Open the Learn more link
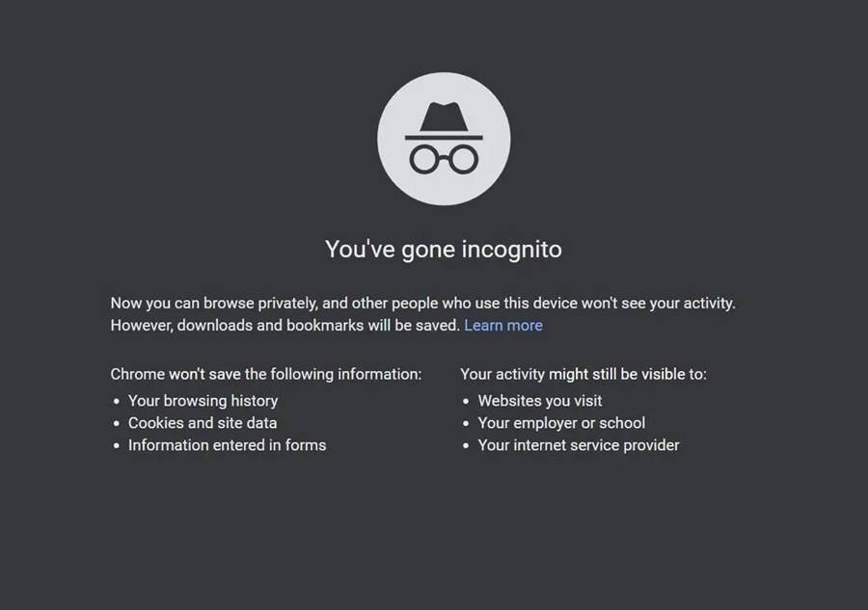 [503, 325]
